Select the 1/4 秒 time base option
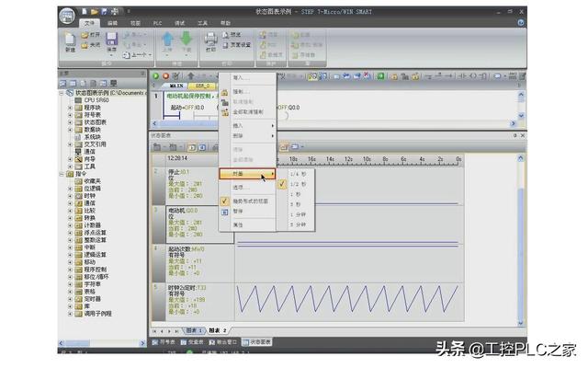 [x=298, y=174]
